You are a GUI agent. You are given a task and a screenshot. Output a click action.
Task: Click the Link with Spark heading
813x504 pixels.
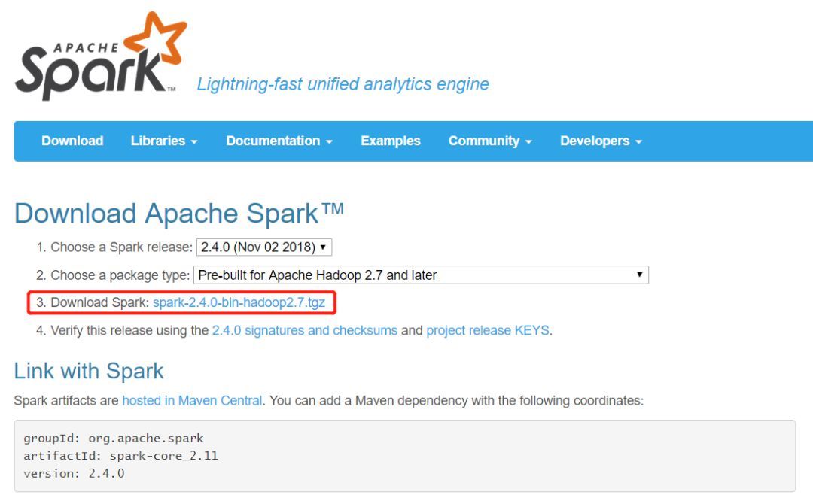pyautogui.click(x=89, y=371)
